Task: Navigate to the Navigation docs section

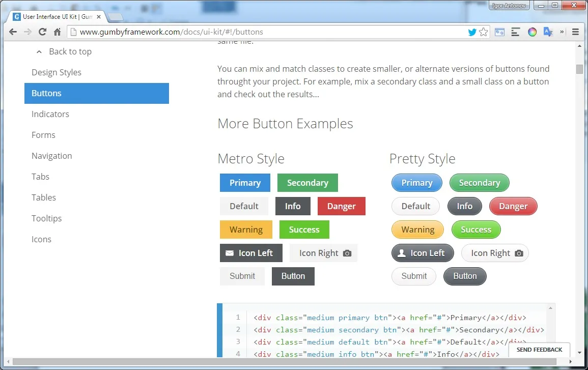Action: pos(52,156)
